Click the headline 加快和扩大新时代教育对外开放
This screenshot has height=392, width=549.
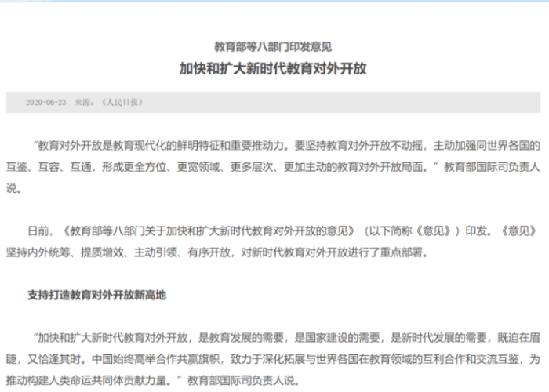point(273,69)
